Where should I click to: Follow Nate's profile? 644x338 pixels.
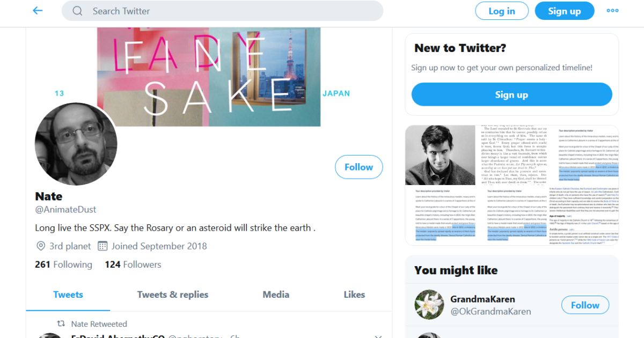point(358,167)
